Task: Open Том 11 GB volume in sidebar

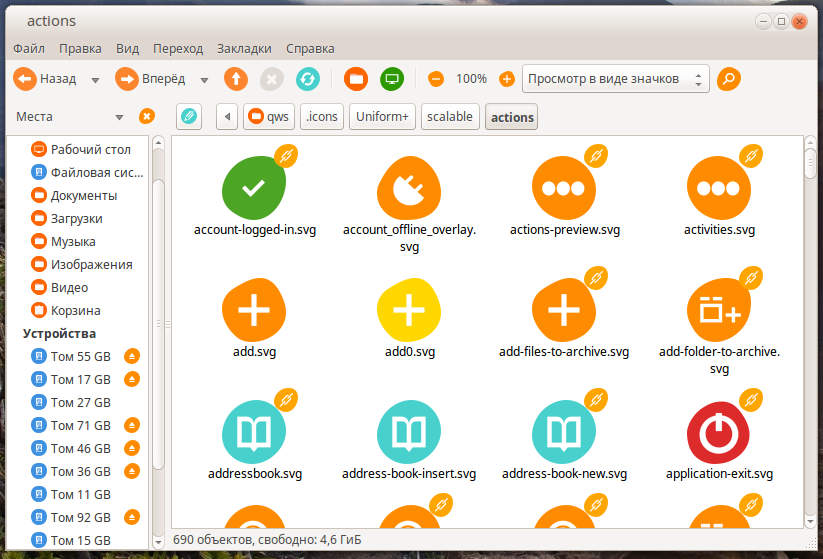Action: pos(71,494)
